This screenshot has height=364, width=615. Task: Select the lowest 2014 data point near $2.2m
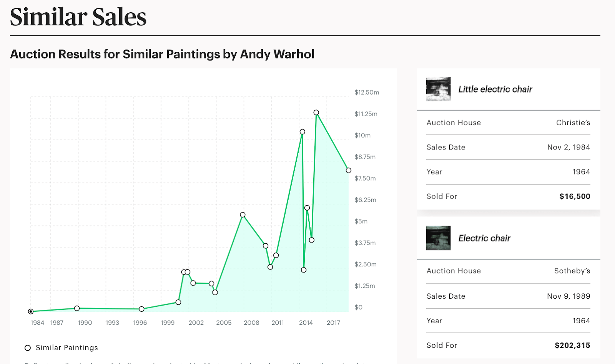304,270
